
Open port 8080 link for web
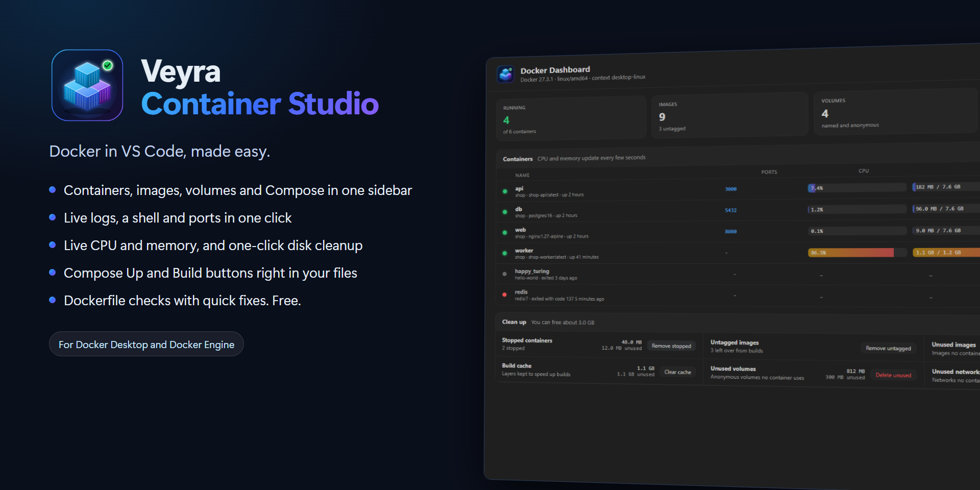tap(730, 231)
